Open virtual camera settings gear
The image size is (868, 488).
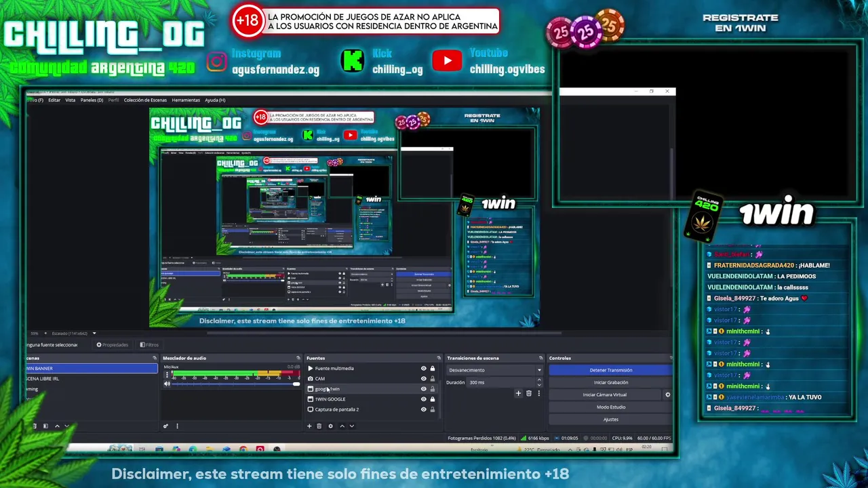[x=667, y=394]
